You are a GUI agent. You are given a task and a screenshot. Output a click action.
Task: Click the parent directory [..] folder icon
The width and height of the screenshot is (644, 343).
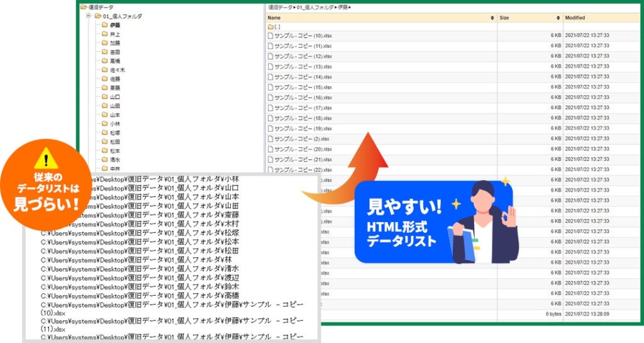coord(270,27)
